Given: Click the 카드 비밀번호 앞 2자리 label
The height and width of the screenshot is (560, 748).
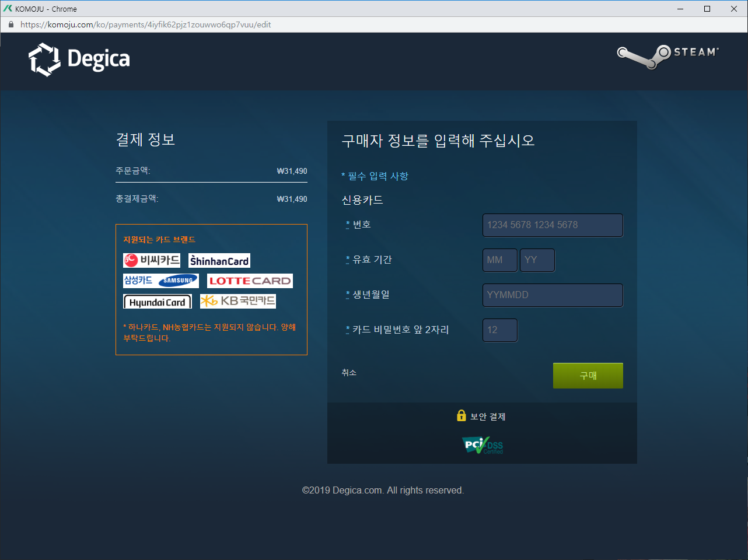Looking at the screenshot, I should coord(401,330).
